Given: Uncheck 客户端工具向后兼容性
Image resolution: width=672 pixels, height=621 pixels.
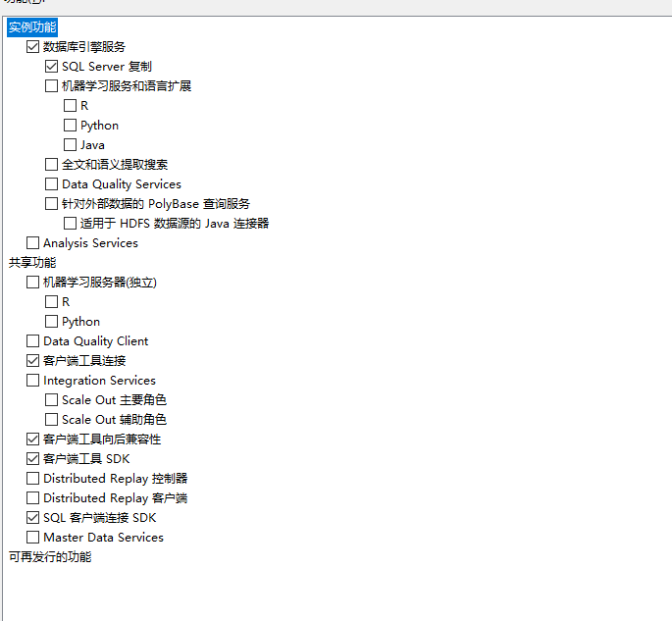Looking at the screenshot, I should 33,440.
